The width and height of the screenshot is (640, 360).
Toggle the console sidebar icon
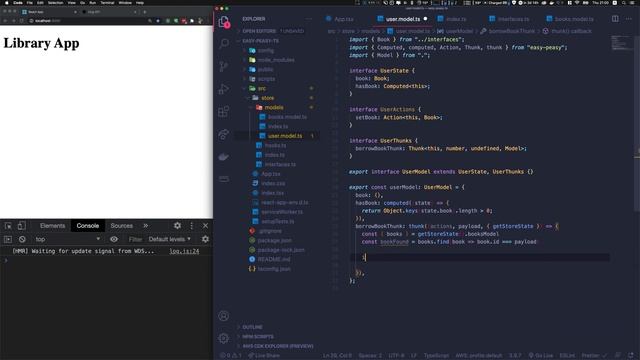coord(8,239)
